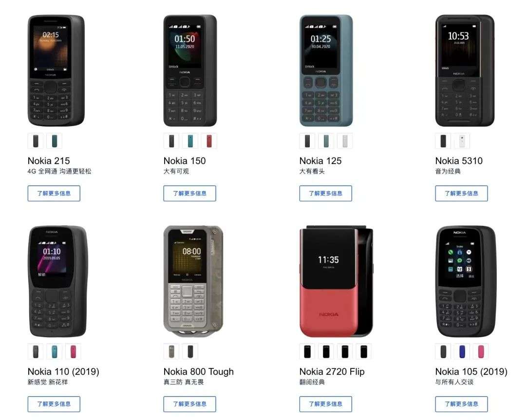Pick the white color swatch under Nokia 125
This screenshot has height=420, width=526.
tap(345, 141)
